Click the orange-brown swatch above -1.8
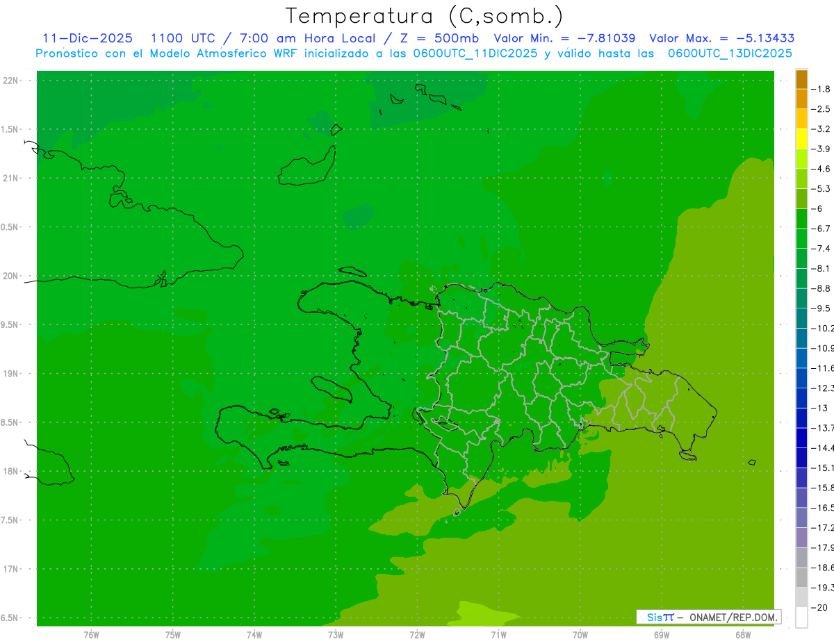Viewport: 834px width, 644px height. click(x=801, y=79)
